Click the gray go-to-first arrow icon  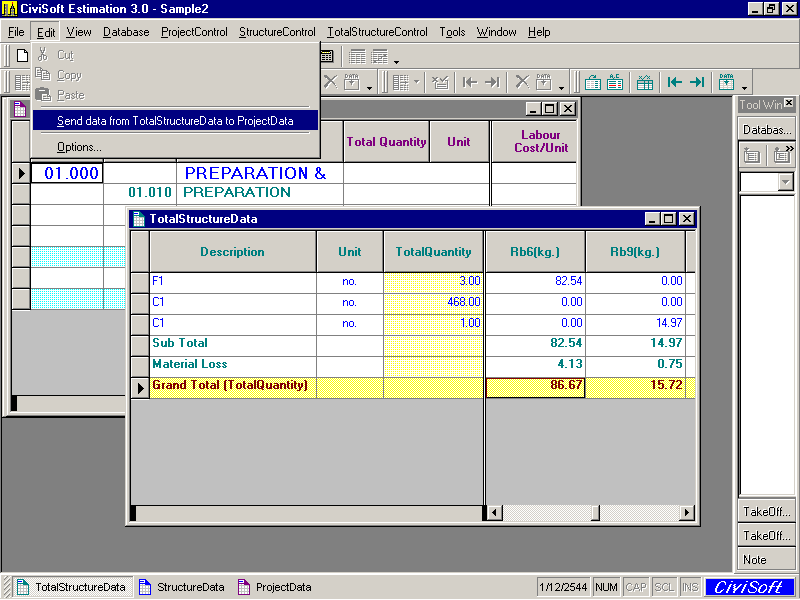pyautogui.click(x=469, y=82)
